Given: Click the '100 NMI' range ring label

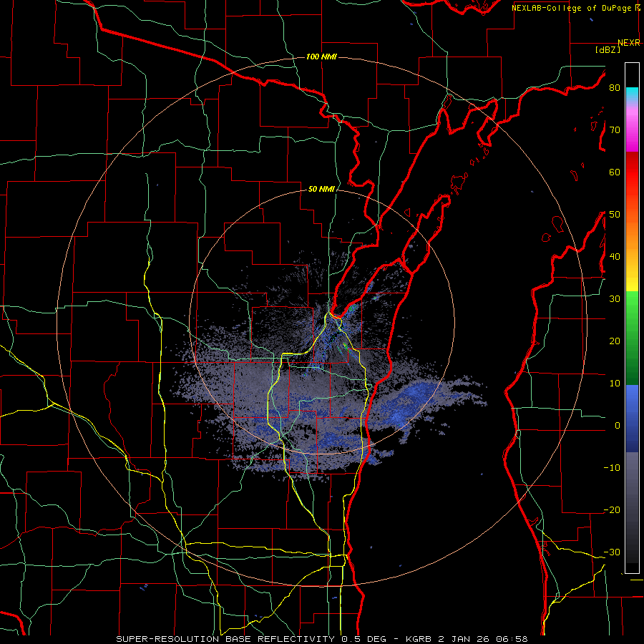Looking at the screenshot, I should click(x=321, y=57).
